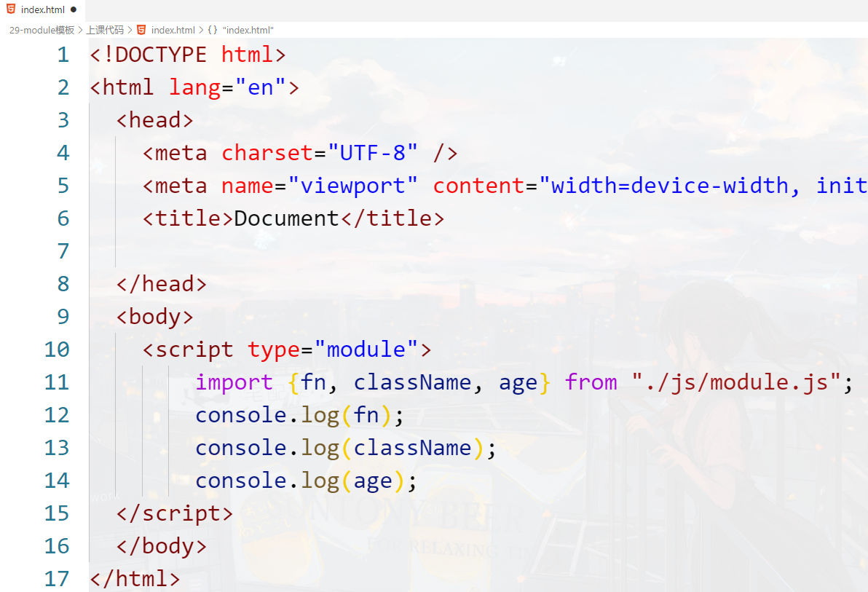Viewport: 868px width, 592px height.
Task: Open the index.html breadcrumb file entry
Action: (x=173, y=30)
